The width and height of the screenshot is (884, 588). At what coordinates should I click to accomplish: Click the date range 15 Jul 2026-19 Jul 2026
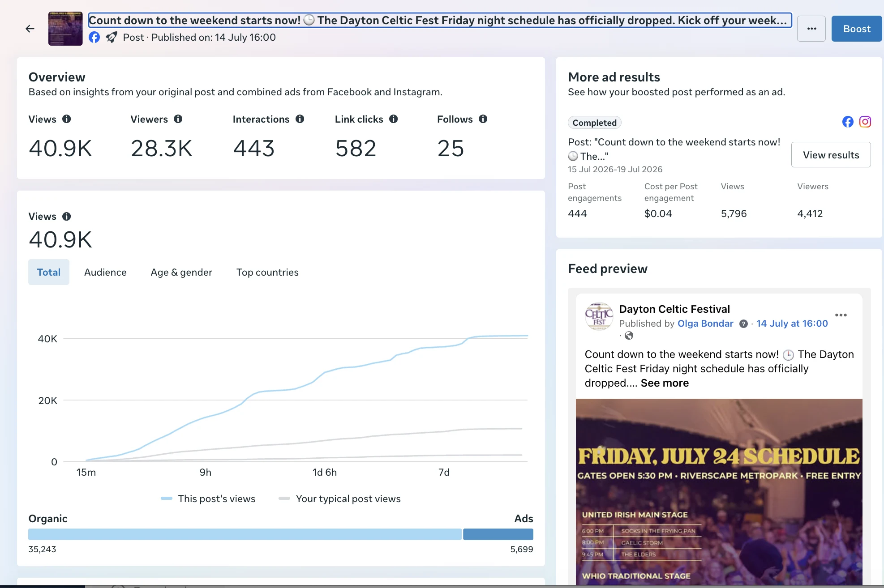pyautogui.click(x=615, y=169)
